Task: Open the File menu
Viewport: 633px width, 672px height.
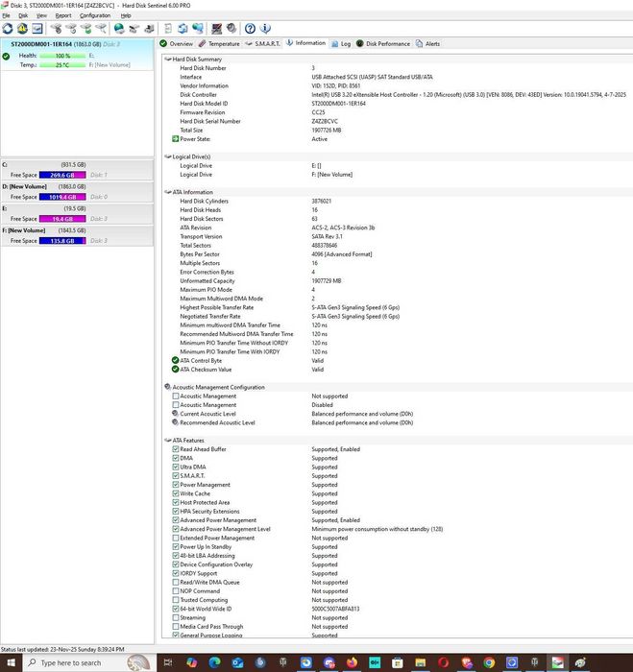Action: pos(6,15)
